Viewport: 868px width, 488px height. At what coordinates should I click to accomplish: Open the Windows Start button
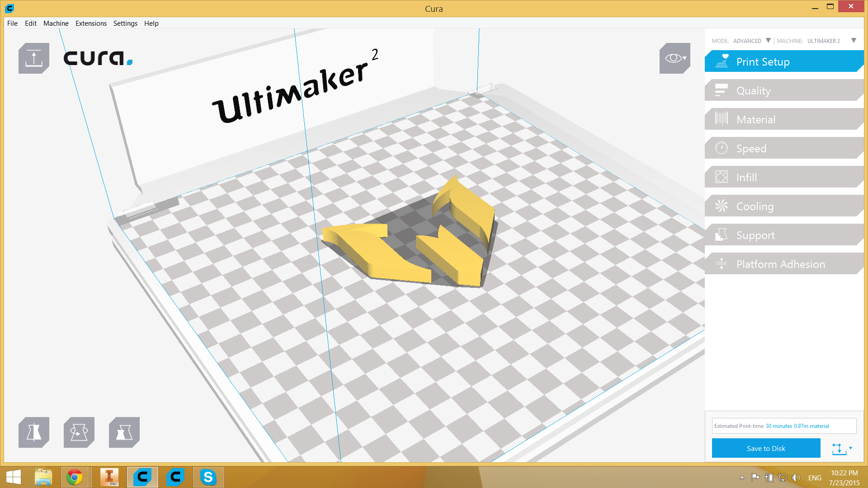[14, 477]
